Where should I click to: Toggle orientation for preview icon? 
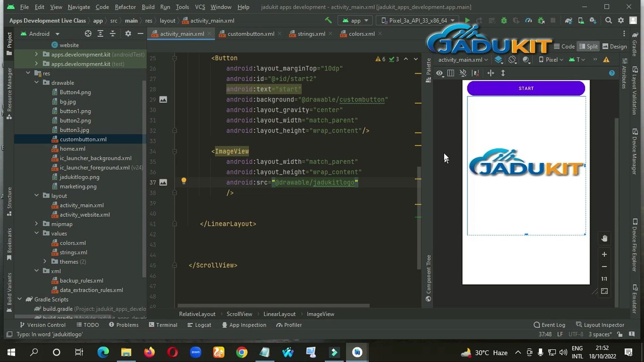[512, 59]
